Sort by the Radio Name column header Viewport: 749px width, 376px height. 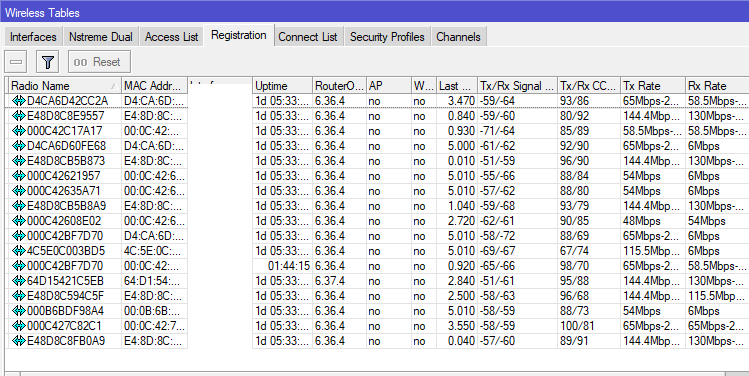[x=65, y=86]
